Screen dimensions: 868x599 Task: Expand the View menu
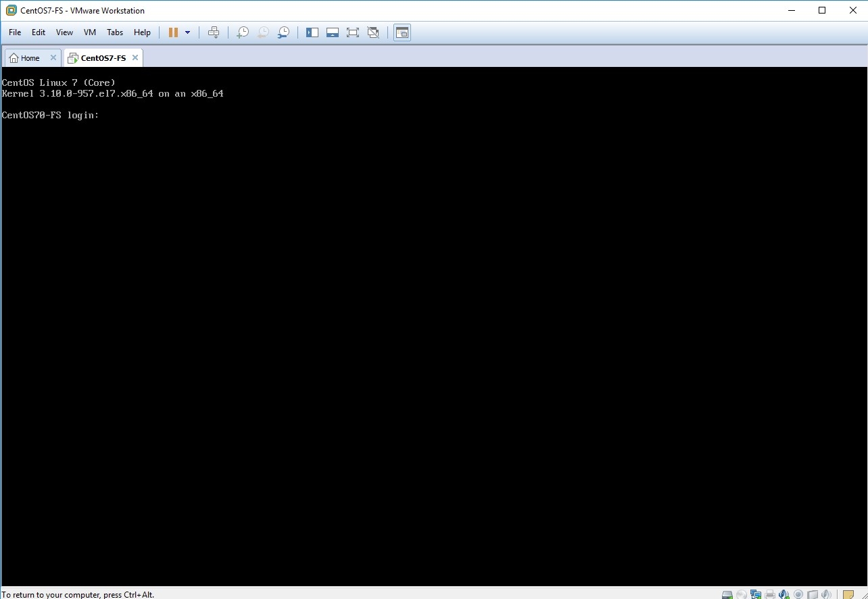point(64,32)
